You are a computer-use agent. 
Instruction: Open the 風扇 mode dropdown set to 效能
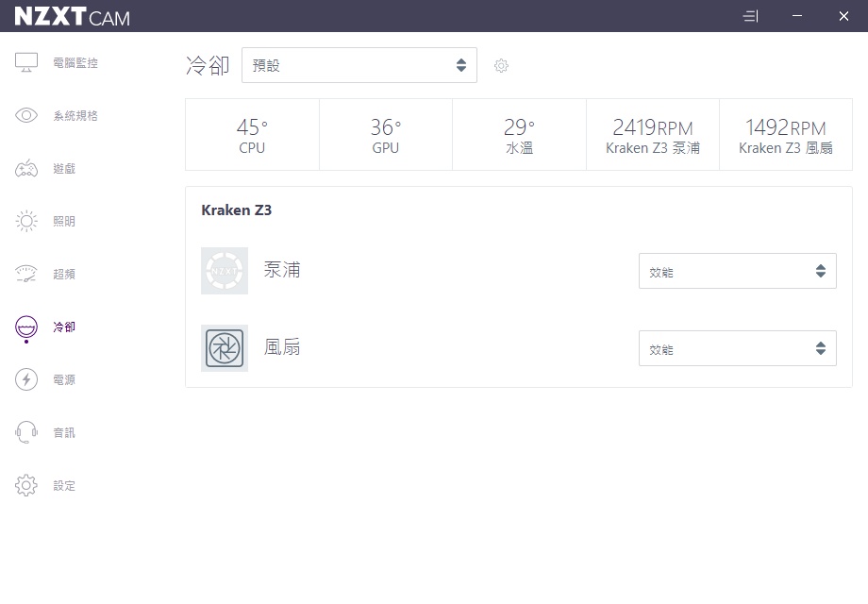tap(738, 348)
